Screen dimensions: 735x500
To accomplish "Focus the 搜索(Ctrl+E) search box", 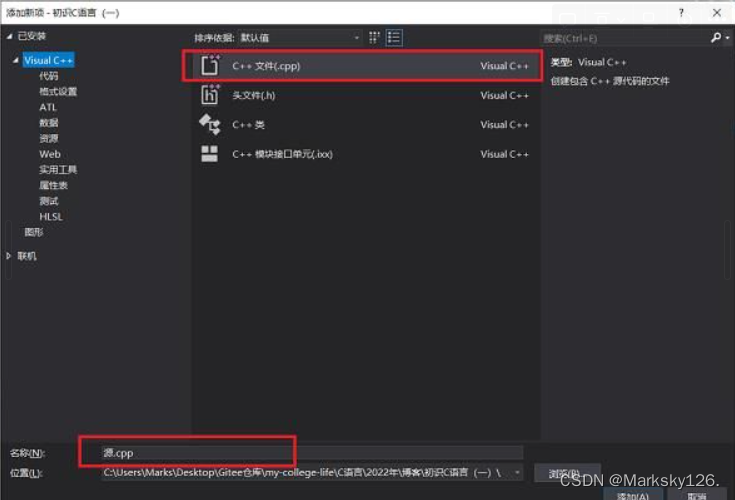I will pyautogui.click(x=625, y=38).
